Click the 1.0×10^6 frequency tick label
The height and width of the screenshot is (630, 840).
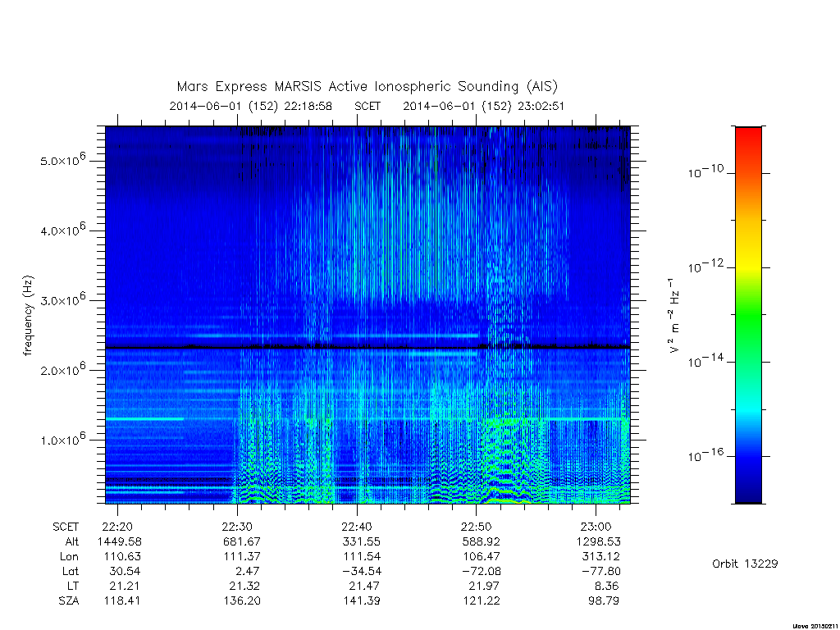[62, 438]
